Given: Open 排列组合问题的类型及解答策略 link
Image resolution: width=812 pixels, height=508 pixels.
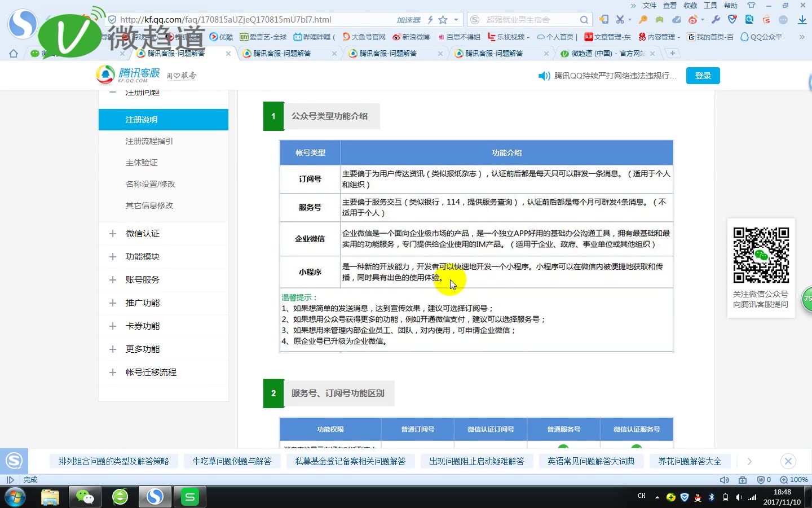Looking at the screenshot, I should (x=113, y=461).
